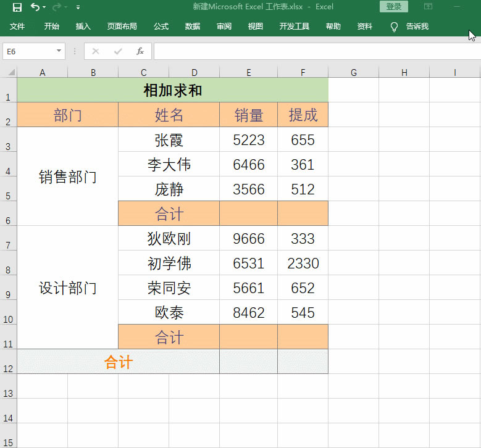This screenshot has height=448, width=481.
Task: Click the Undo arrow icon
Action: coord(35,7)
